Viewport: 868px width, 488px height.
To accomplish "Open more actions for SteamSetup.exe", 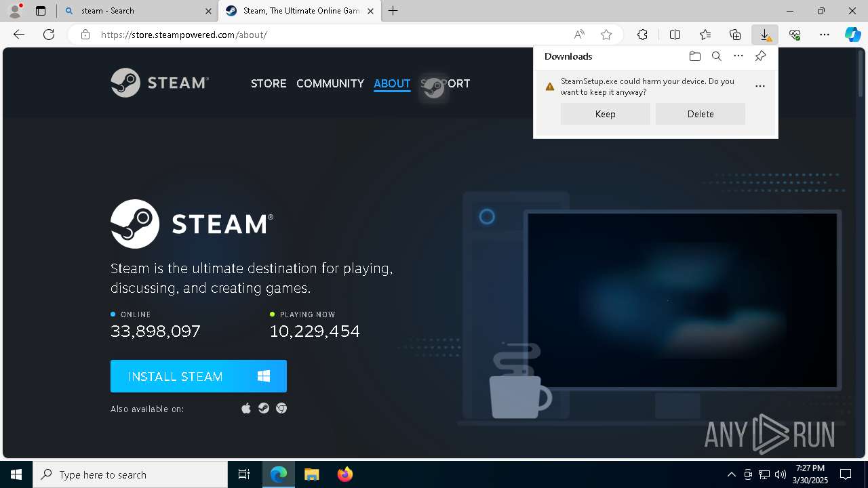I will [760, 86].
